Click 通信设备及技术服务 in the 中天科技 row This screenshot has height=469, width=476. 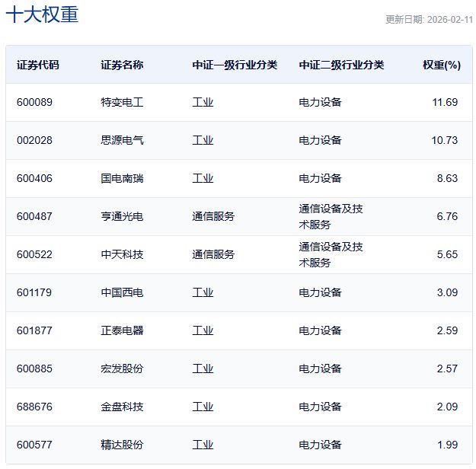[331, 254]
